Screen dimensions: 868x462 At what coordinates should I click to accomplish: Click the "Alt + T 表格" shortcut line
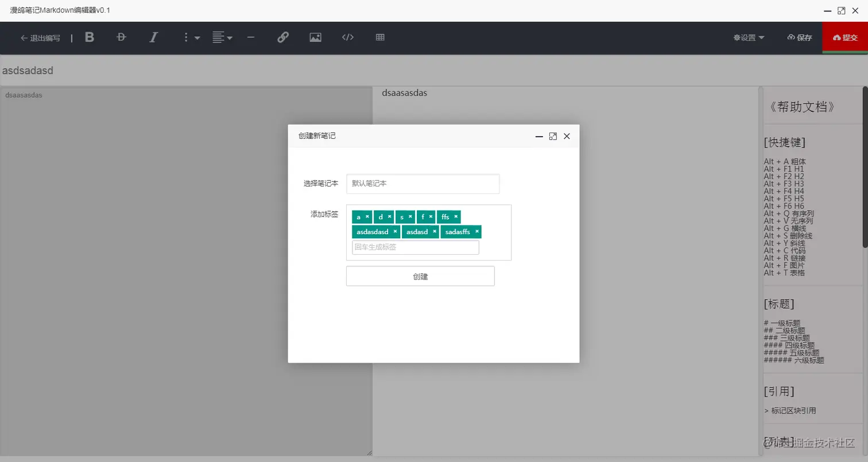pyautogui.click(x=785, y=273)
